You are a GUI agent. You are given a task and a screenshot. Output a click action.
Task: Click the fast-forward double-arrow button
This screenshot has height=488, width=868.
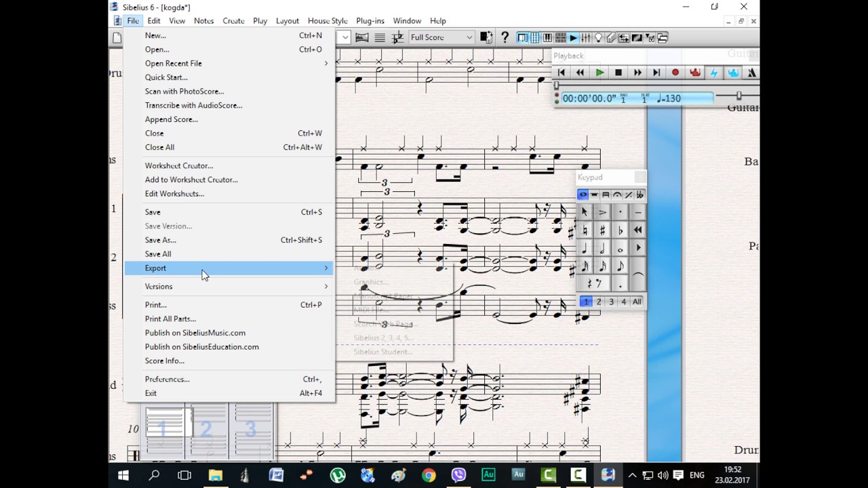click(637, 73)
